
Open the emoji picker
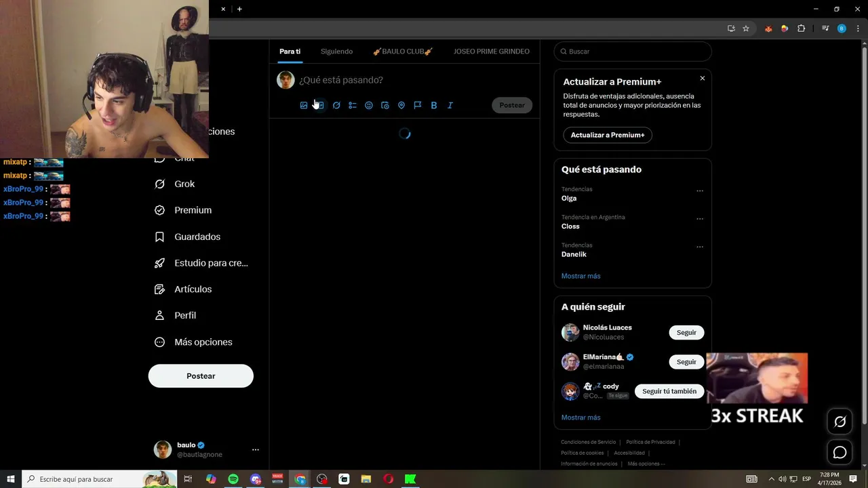point(369,105)
